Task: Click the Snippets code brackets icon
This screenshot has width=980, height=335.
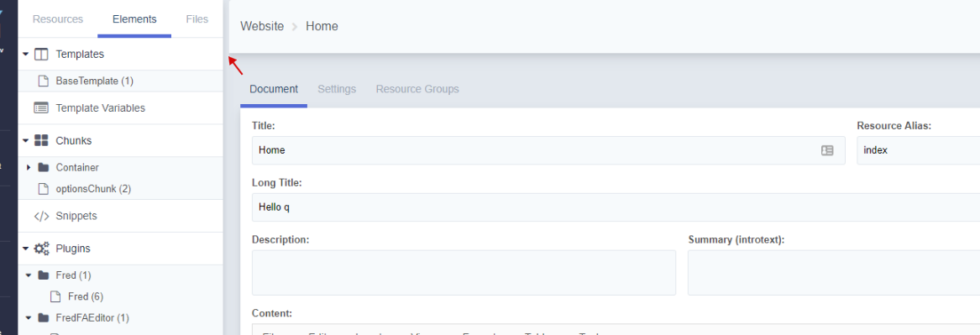Action: tap(41, 216)
